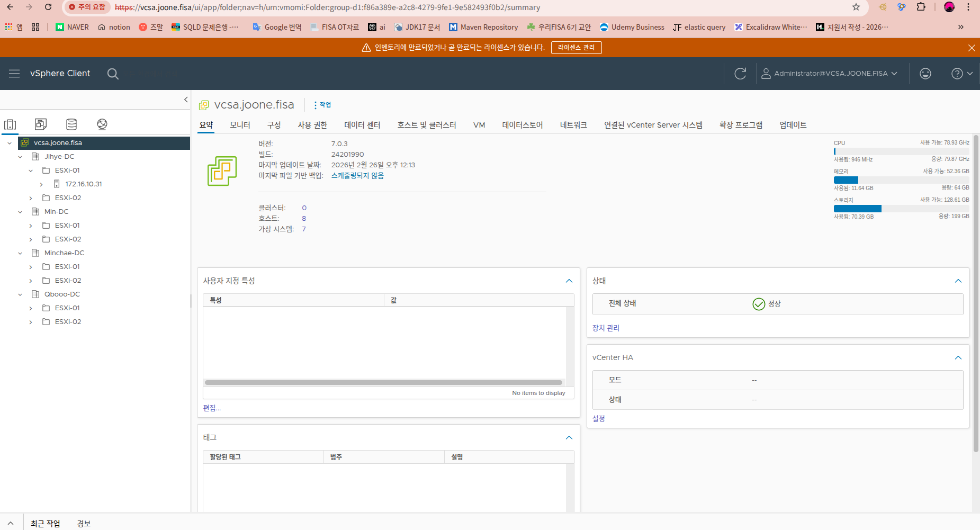Click the 장치 관리 link
This screenshot has width=980, height=530.
tap(606, 328)
